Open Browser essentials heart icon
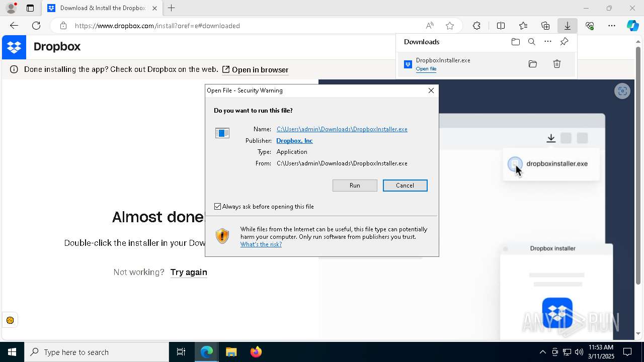Screen dimensions: 644x362 (x=590, y=26)
